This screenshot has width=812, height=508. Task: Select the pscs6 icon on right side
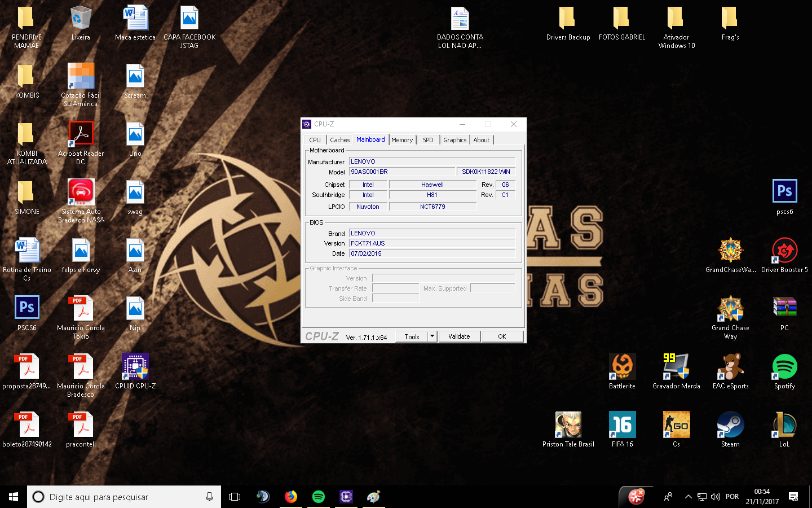tap(784, 198)
